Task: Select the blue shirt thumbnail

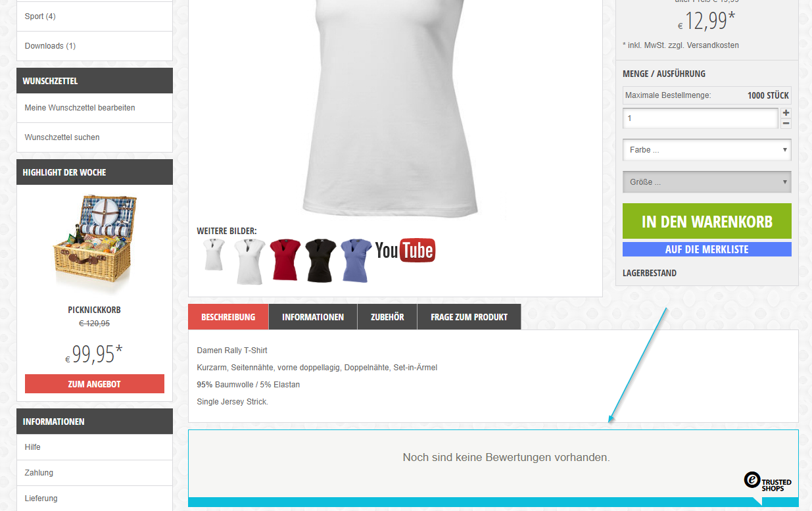Action: tap(356, 260)
